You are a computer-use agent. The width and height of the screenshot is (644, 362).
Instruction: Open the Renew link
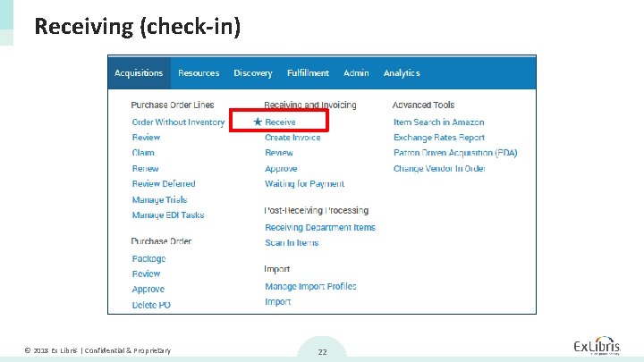click(145, 168)
